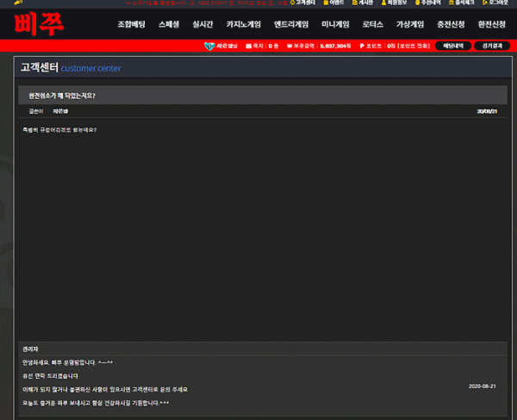Click the reply line 우선 연락 드리겠습니다
517x420 pixels.
pos(50,376)
